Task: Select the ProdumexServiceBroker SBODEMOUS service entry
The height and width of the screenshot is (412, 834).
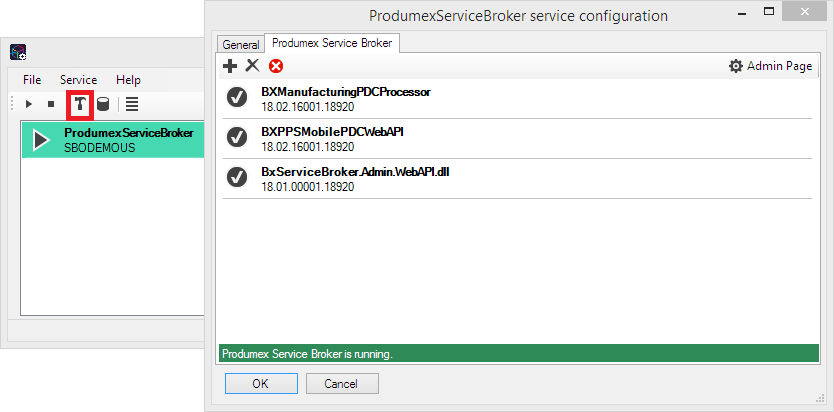Action: [110, 139]
